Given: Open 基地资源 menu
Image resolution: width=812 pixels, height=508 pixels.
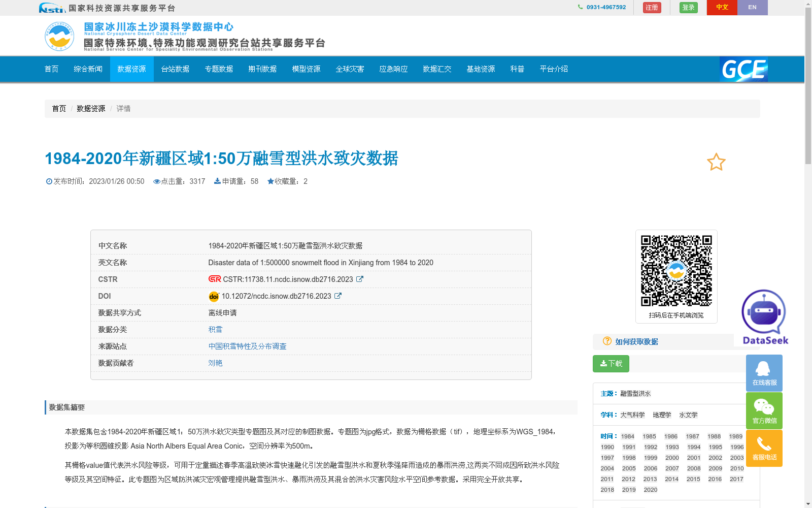Looking at the screenshot, I should 481,69.
